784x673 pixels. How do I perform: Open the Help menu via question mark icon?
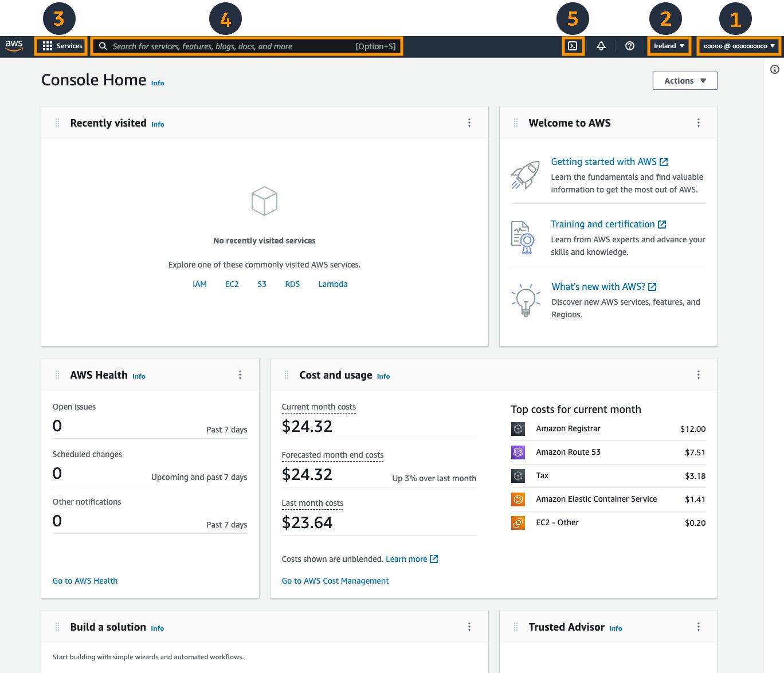tap(629, 46)
